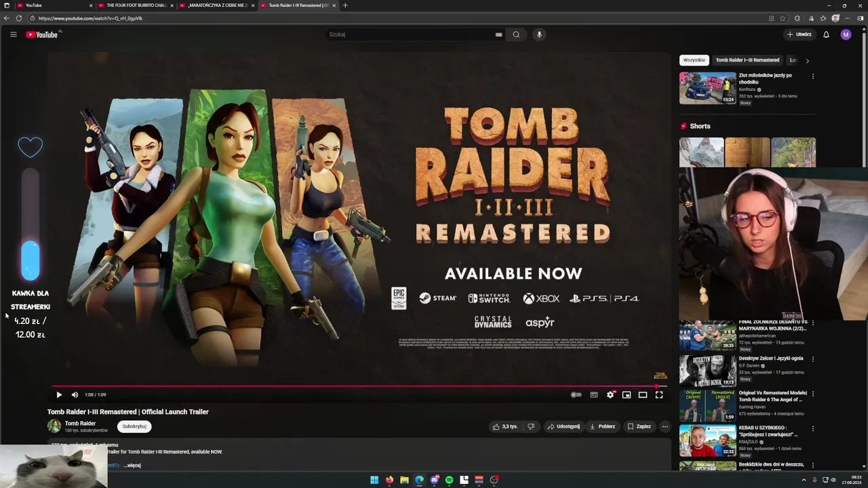
Task: Open more actions menu beside Zapisz
Action: coord(665,426)
